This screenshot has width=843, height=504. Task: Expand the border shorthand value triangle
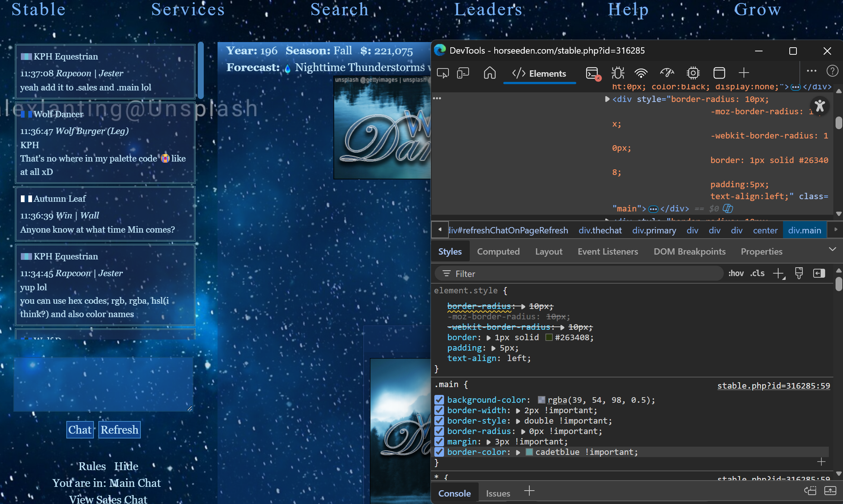point(488,338)
